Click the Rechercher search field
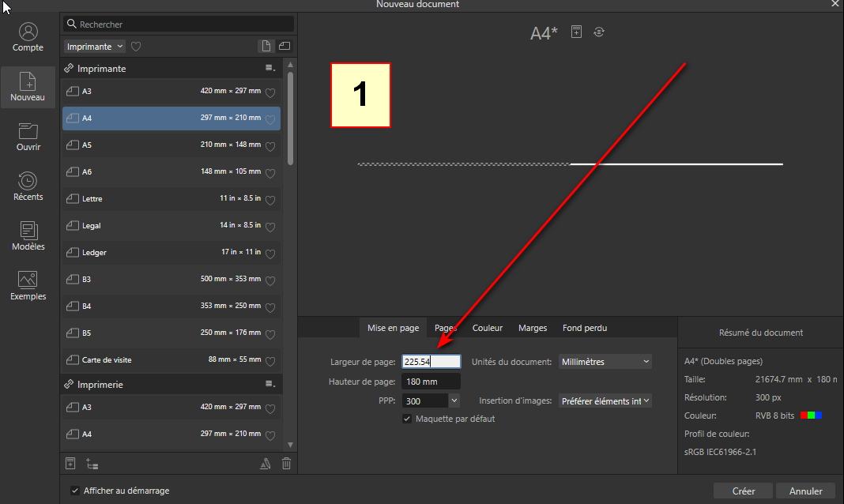The height and width of the screenshot is (504, 844). [x=179, y=24]
